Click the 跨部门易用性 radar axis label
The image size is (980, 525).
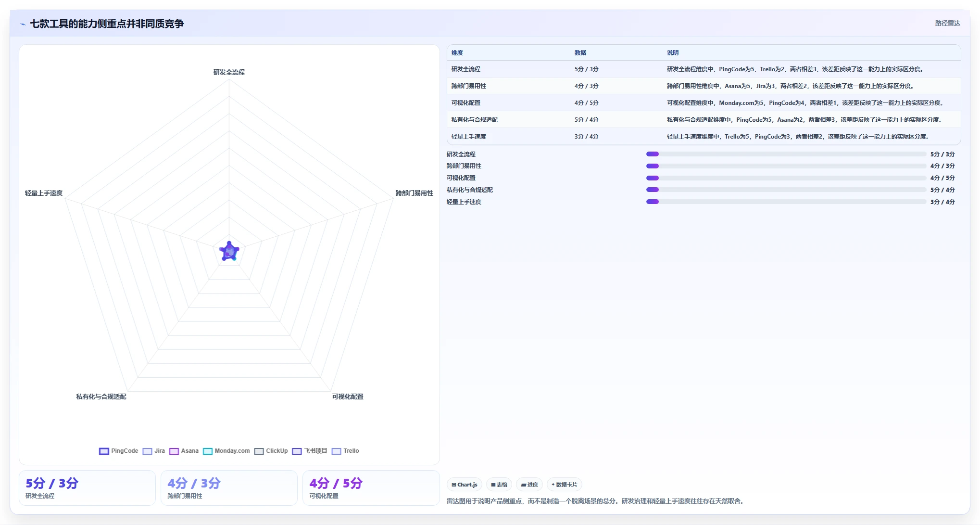414,193
